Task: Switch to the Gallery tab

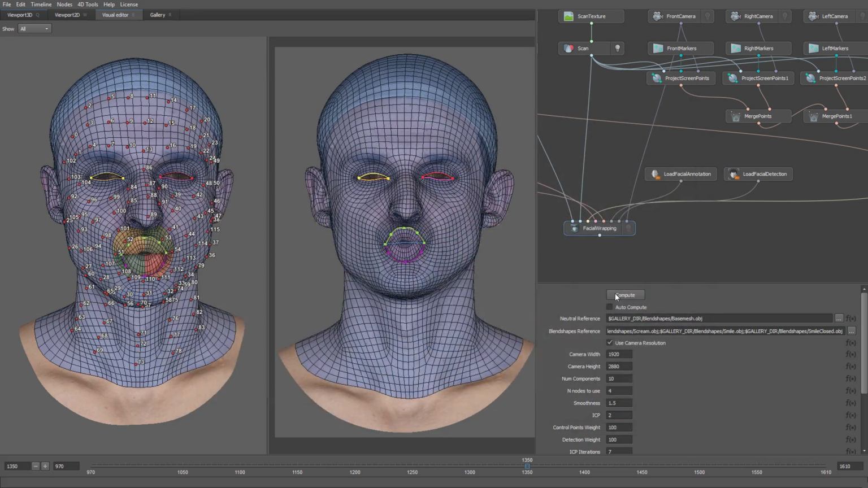Action: click(x=157, y=15)
